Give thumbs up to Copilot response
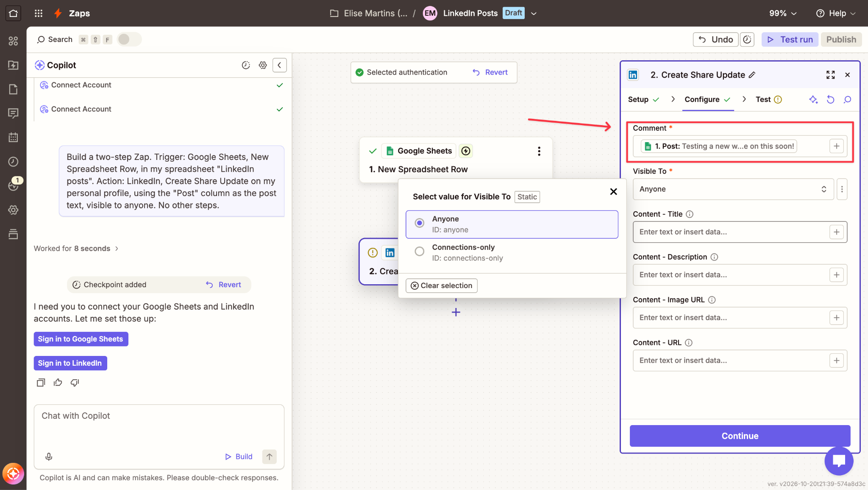Screen dimensions: 868x490 (x=58, y=383)
